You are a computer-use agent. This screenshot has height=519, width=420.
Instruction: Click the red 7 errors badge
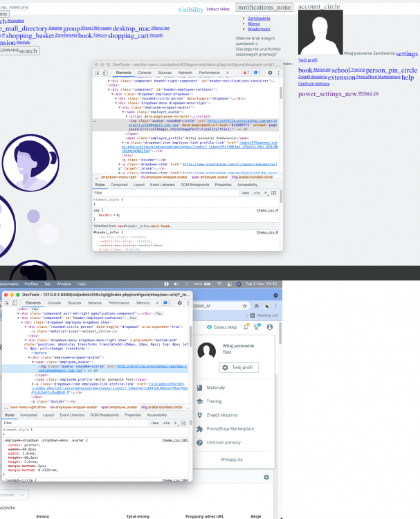click(246, 73)
